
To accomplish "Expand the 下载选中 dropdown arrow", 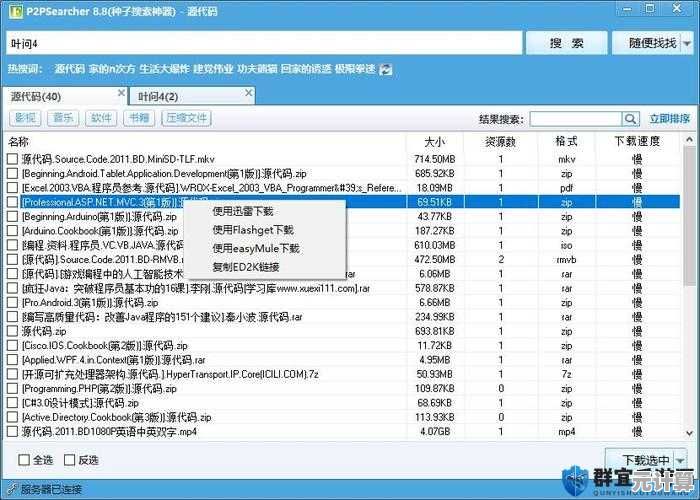I will click(680, 460).
